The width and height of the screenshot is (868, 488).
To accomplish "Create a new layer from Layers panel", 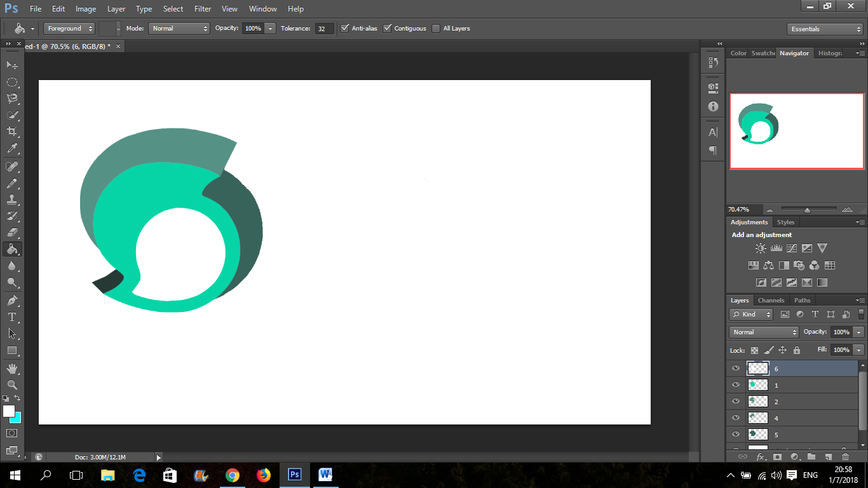I will tap(828, 457).
